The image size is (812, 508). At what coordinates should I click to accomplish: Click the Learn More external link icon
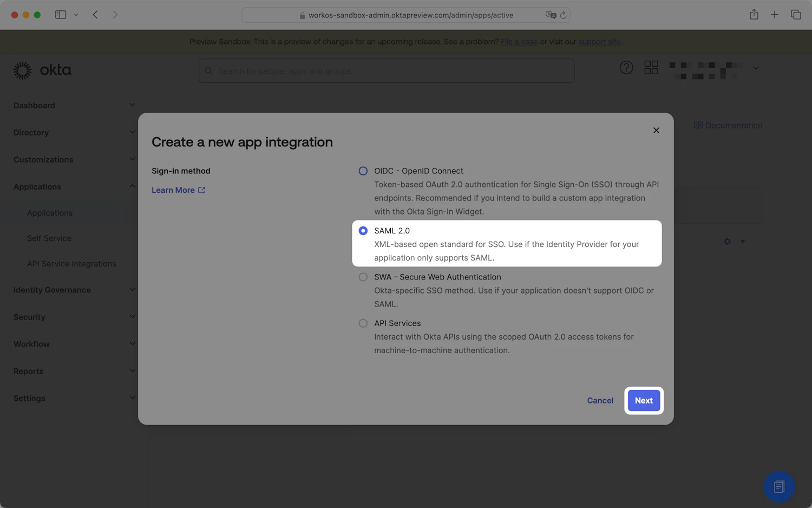click(x=202, y=190)
